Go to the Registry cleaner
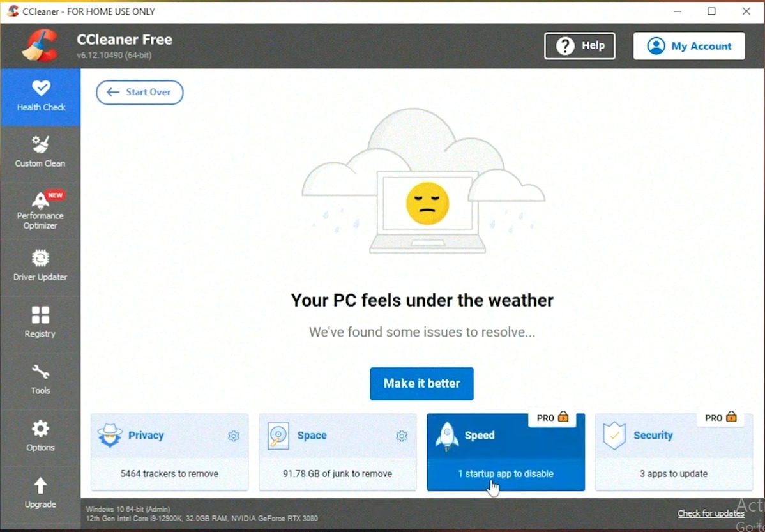The height and width of the screenshot is (532, 765). click(40, 323)
